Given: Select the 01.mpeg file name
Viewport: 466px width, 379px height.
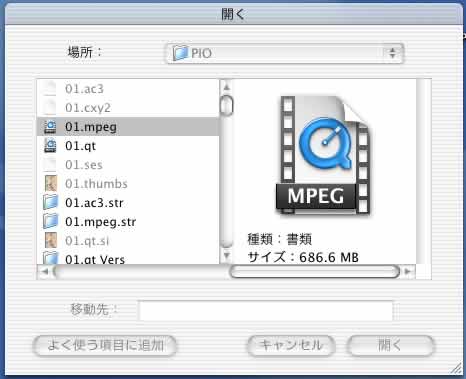Looking at the screenshot, I should click(x=91, y=127).
